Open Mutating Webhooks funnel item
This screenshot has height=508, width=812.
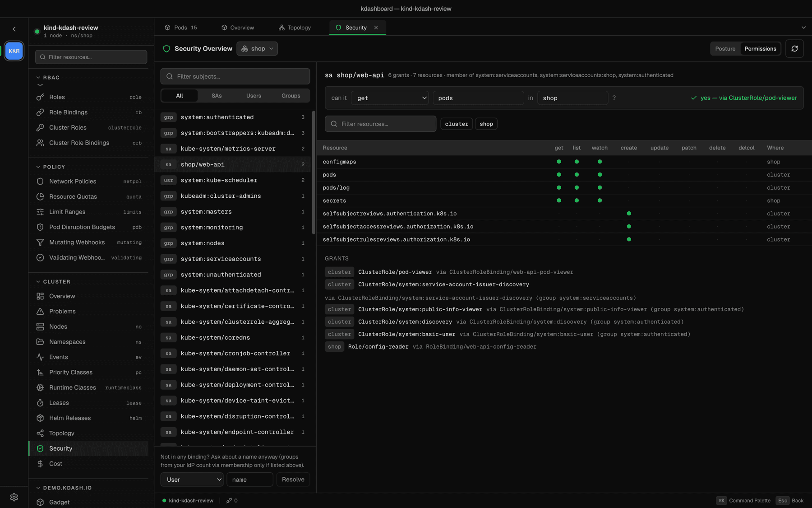88,242
